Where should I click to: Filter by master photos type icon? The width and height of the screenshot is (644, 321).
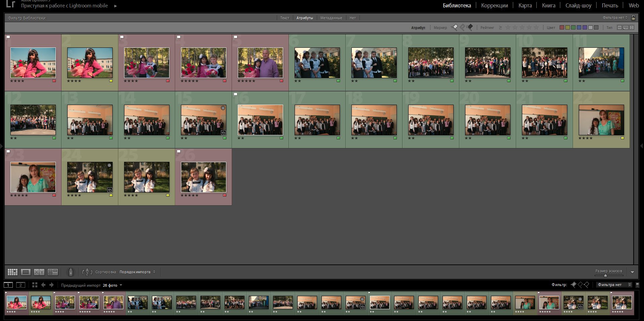620,27
